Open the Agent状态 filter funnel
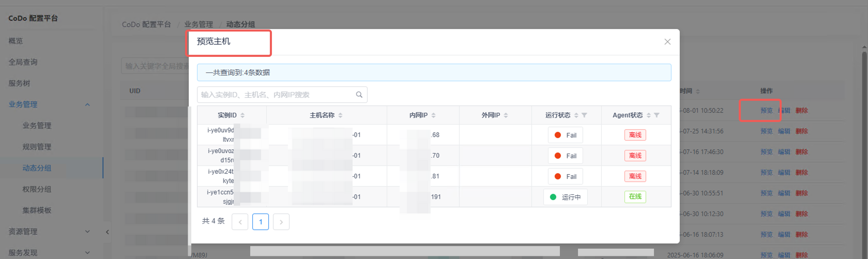The height and width of the screenshot is (259, 868). click(657, 115)
